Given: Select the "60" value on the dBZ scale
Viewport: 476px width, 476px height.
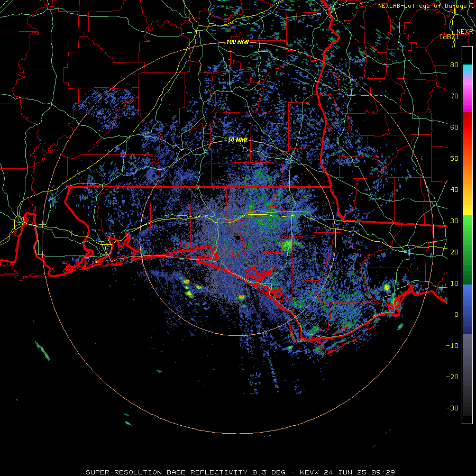Looking at the screenshot, I should click(x=454, y=127).
